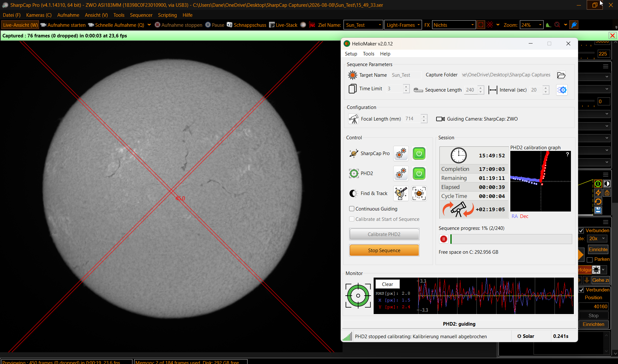Toggle Calibrate at Start of Sequence checkbox

pos(352,219)
